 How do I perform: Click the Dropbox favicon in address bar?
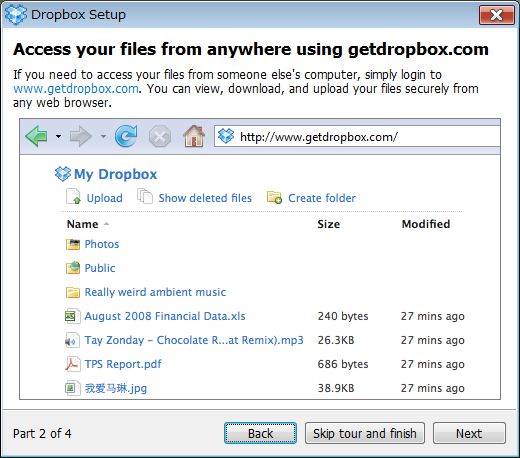(226, 136)
